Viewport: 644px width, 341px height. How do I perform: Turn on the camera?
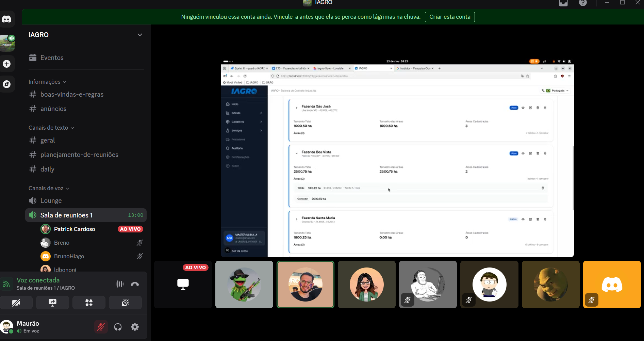(x=16, y=303)
